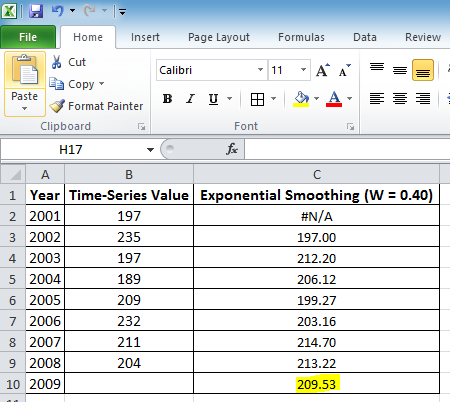Select the Cut scissors icon
Viewport: 450px width, 402px height.
pos(56,62)
